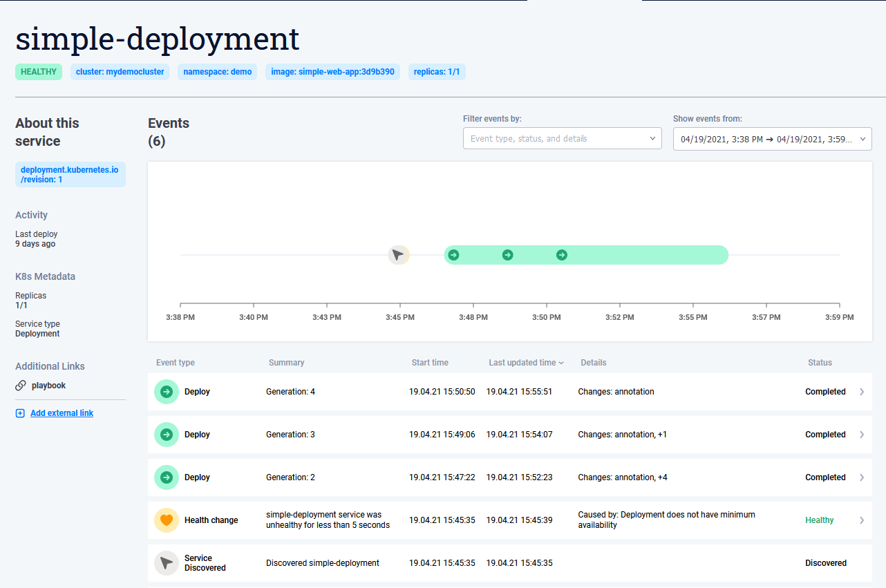
Task: Click the Generation 3 Deploy row icon
Action: (166, 435)
